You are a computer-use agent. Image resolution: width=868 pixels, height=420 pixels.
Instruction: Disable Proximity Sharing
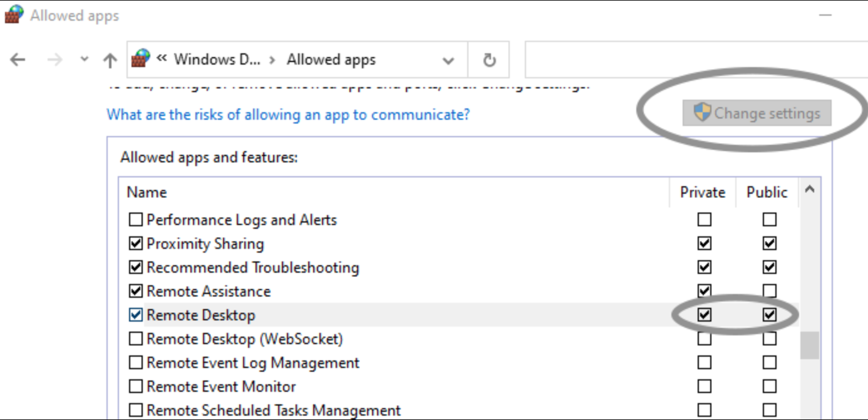coord(135,243)
